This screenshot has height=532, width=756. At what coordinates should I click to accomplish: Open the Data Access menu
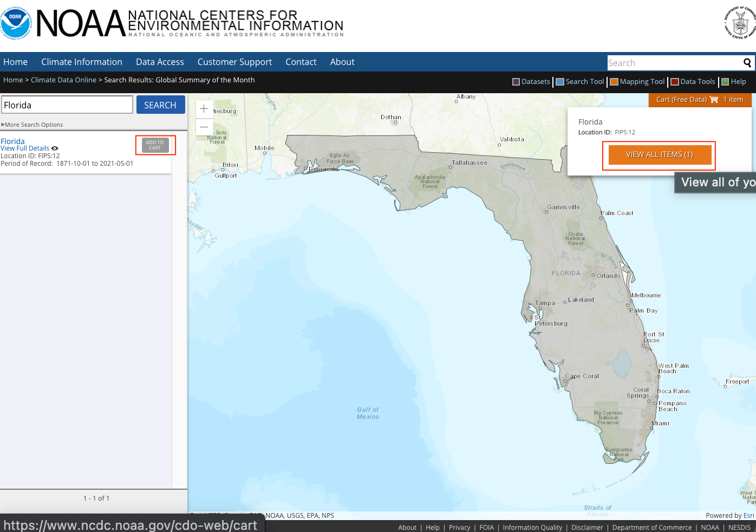[160, 62]
